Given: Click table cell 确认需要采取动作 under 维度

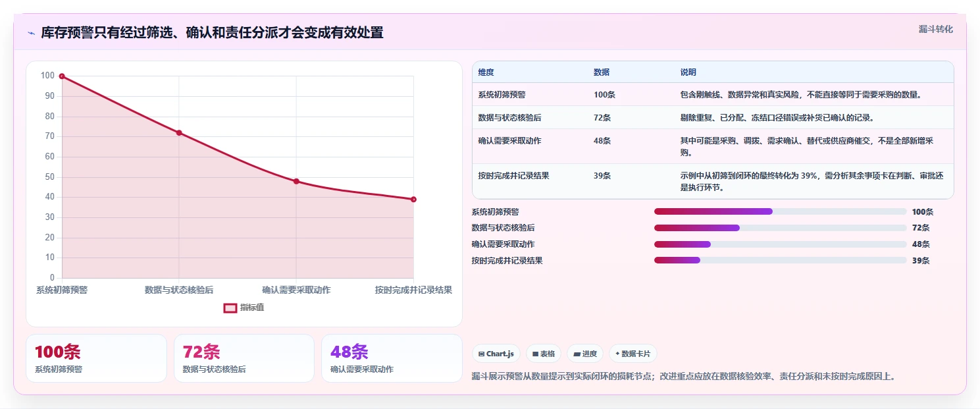Looking at the screenshot, I should (510, 141).
